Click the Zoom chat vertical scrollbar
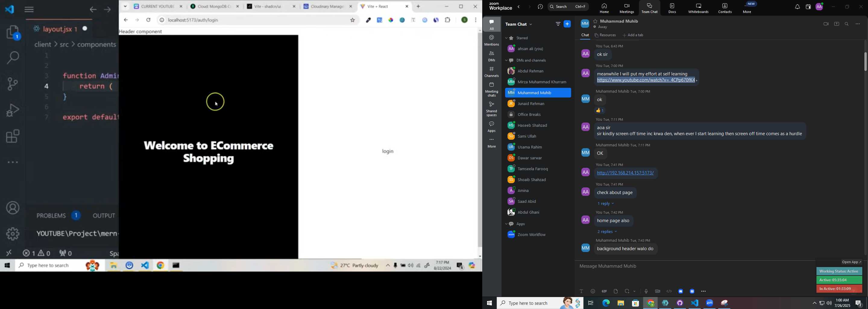This screenshot has width=868, height=309. point(865,62)
